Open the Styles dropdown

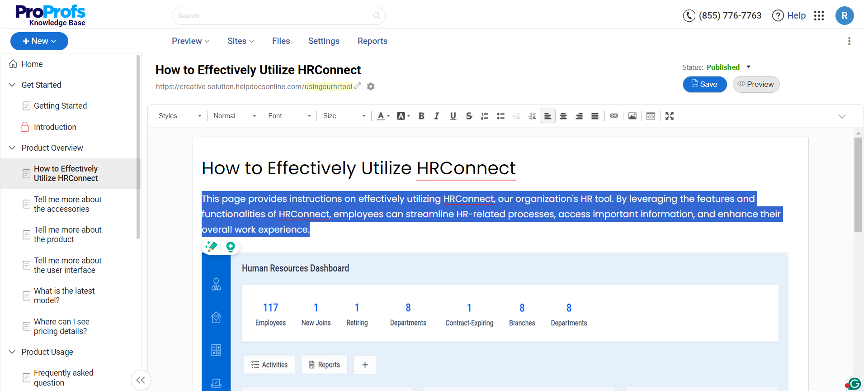[180, 116]
